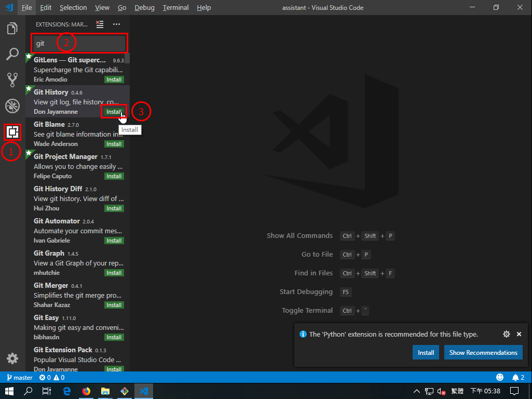Open notification settings gear for Python
The width and height of the screenshot is (532, 399).
click(507, 334)
